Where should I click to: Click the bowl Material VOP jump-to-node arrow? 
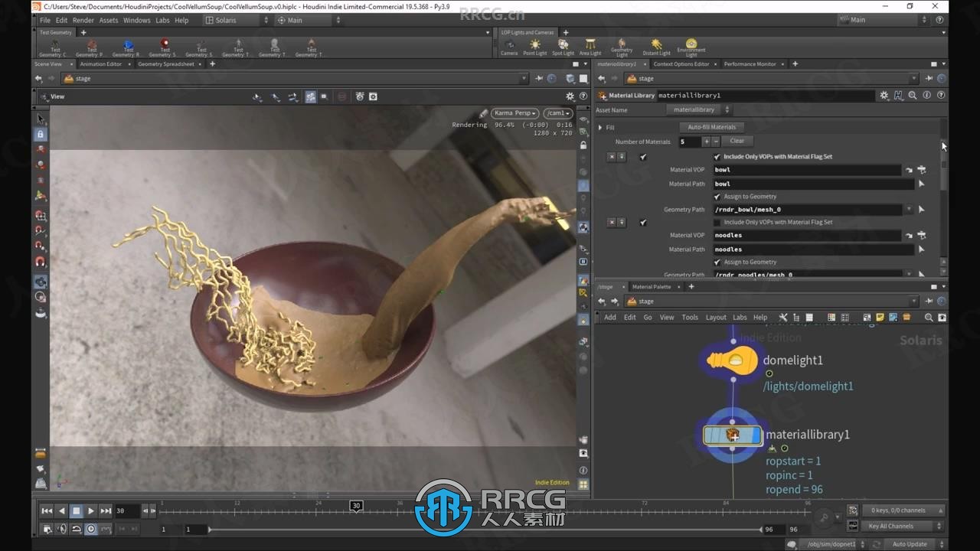tap(909, 170)
